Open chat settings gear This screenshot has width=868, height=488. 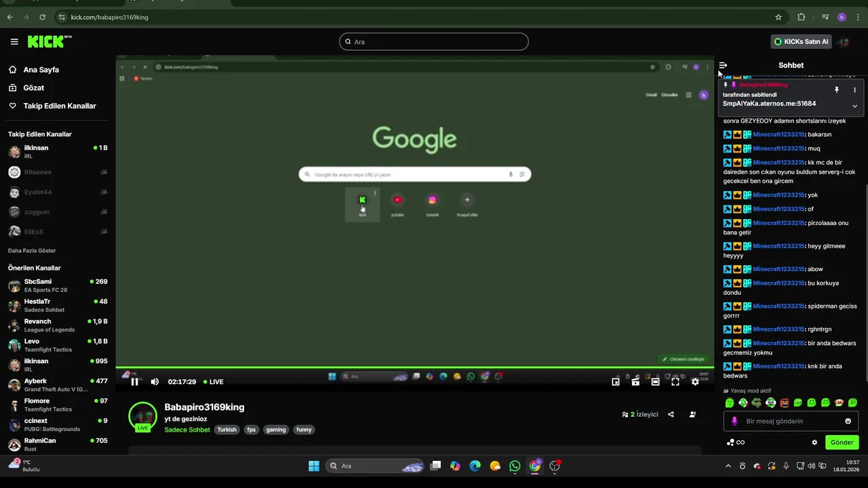[x=814, y=443]
